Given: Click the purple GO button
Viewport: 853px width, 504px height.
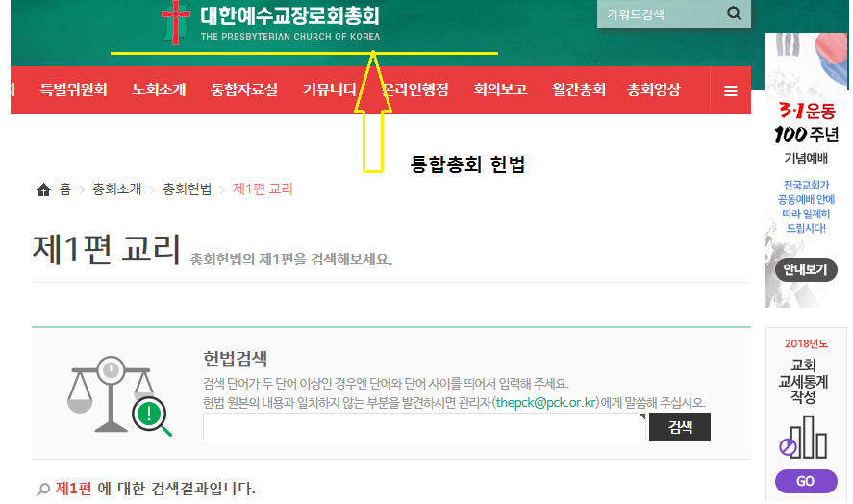Looking at the screenshot, I should (806, 481).
